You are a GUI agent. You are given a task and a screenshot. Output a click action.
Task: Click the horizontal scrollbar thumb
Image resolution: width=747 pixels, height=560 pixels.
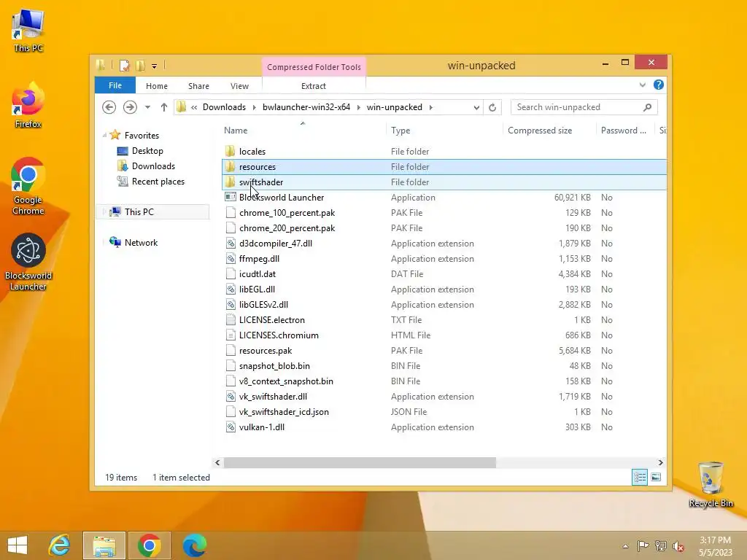click(x=360, y=462)
